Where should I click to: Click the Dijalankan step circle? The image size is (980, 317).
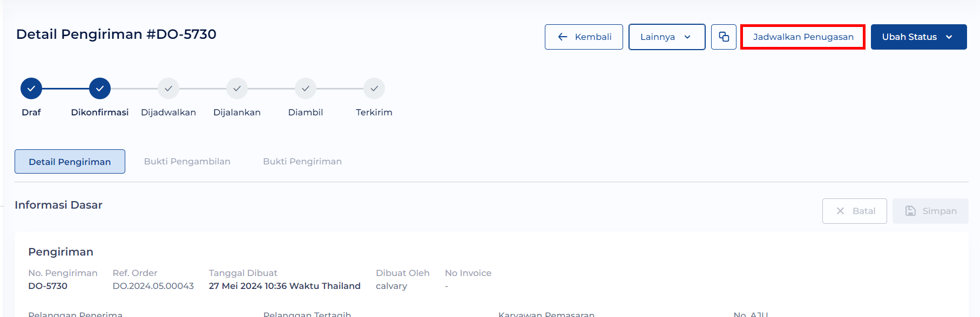[x=237, y=88]
